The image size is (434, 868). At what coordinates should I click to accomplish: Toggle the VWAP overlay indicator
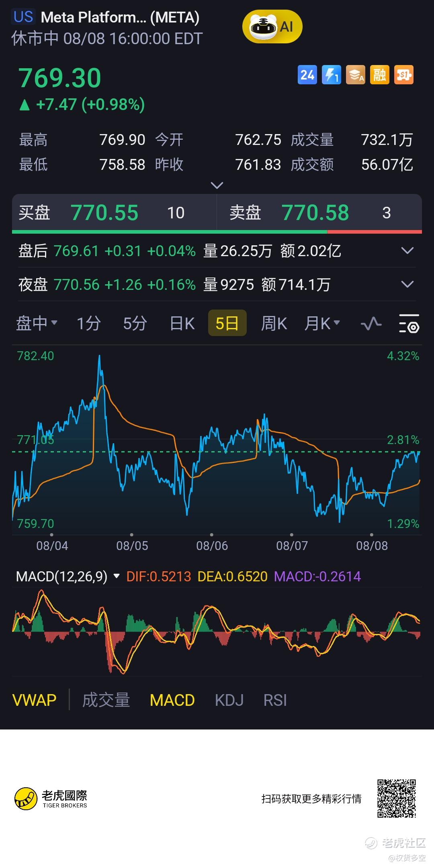click(x=35, y=700)
